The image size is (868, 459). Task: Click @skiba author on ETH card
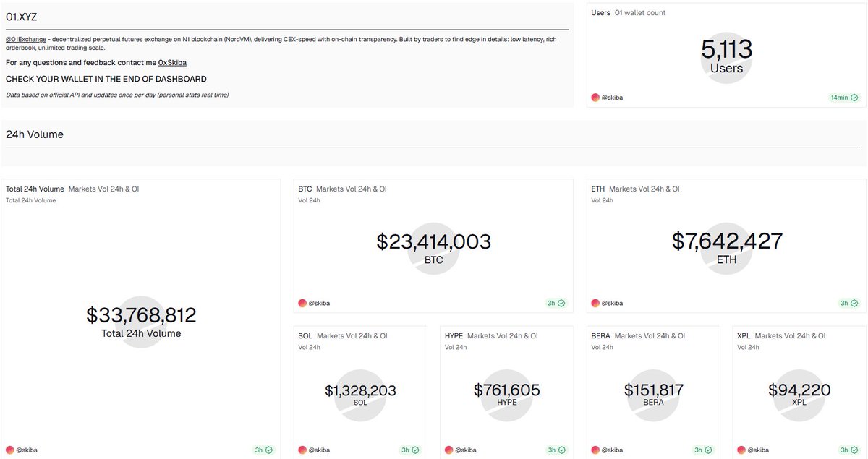[x=612, y=304]
